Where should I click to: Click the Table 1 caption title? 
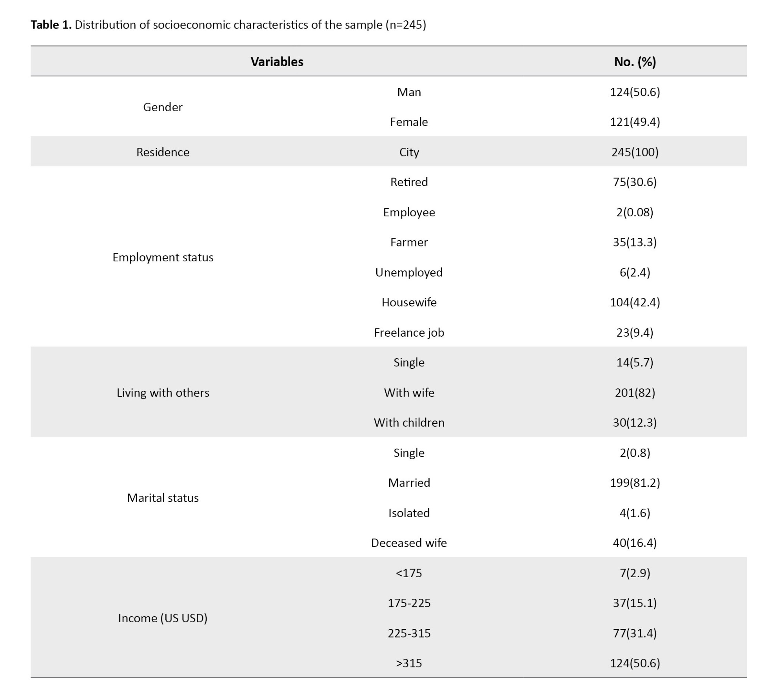[228, 25]
